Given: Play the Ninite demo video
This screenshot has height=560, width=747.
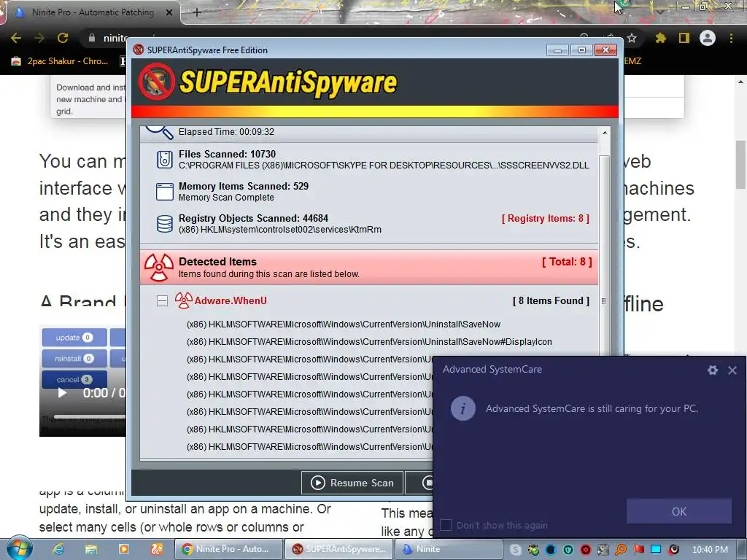Looking at the screenshot, I should [x=62, y=393].
